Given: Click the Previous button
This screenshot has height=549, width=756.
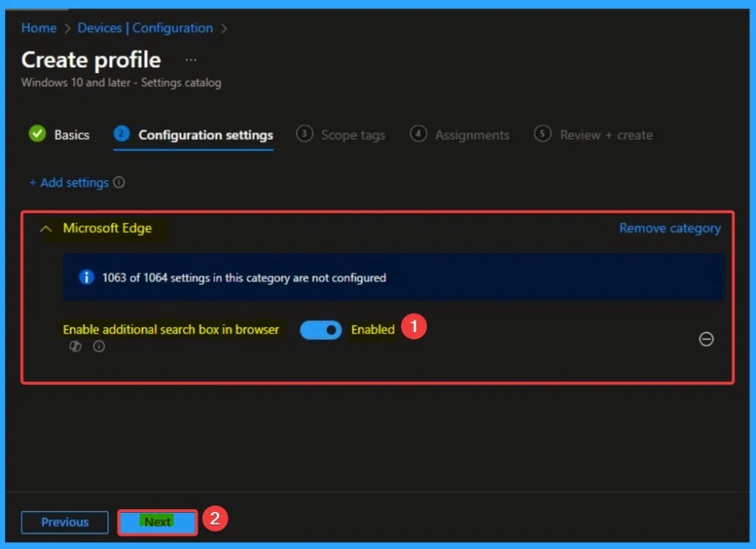Looking at the screenshot, I should point(65,522).
